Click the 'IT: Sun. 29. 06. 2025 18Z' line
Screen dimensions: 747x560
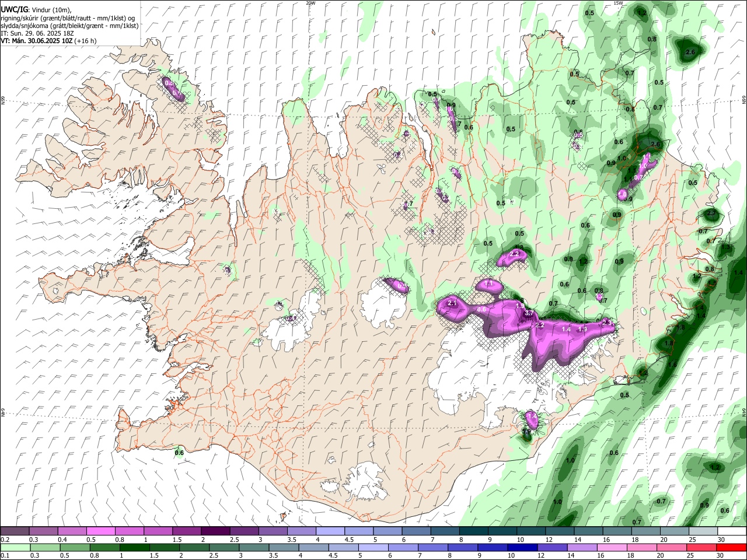39,33
